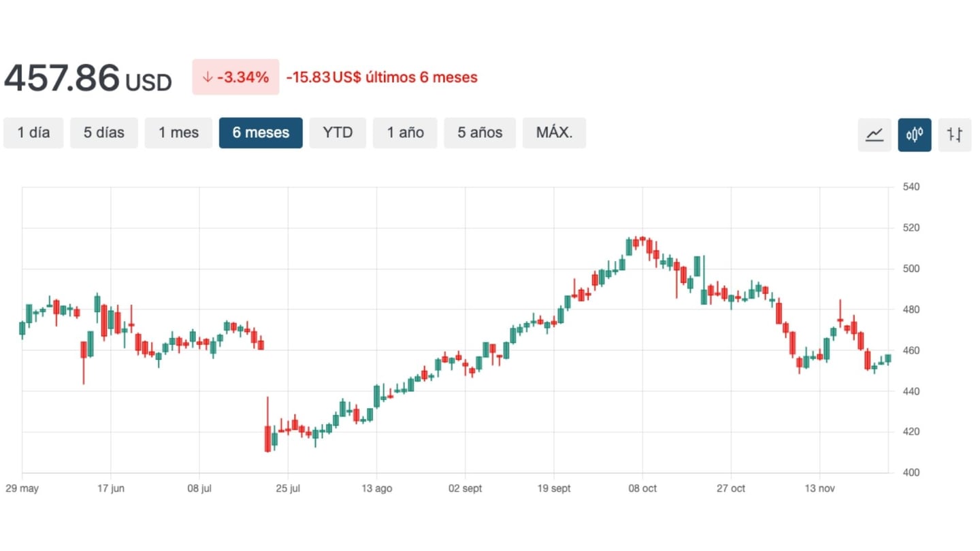Click the 08 oct axis label
980x551 pixels.
tap(642, 488)
